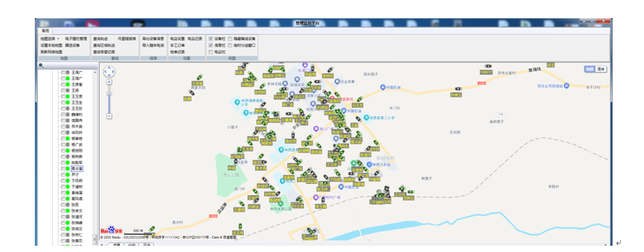Screen dimensions: 644x252
Task: Switch map view to 地图 mode
Action: (x=590, y=70)
